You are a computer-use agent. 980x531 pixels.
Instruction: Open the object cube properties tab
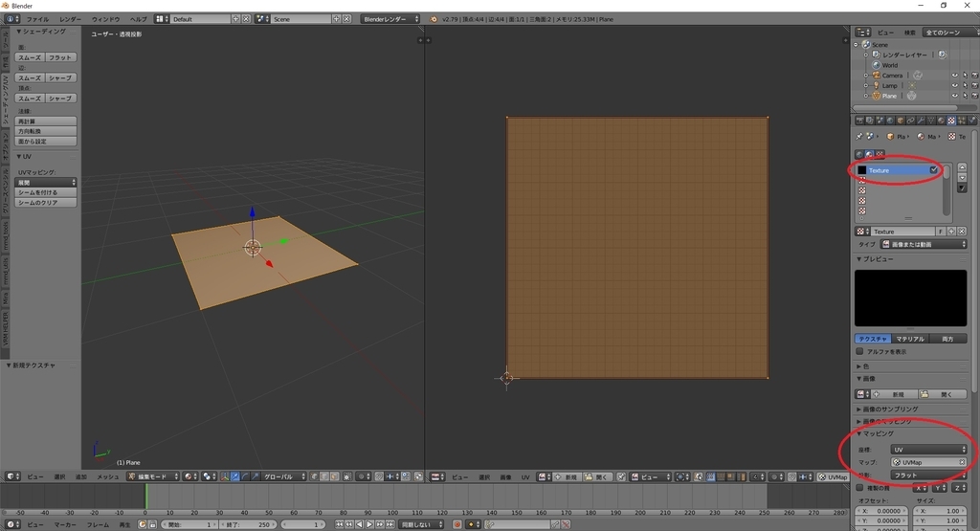tap(901, 121)
